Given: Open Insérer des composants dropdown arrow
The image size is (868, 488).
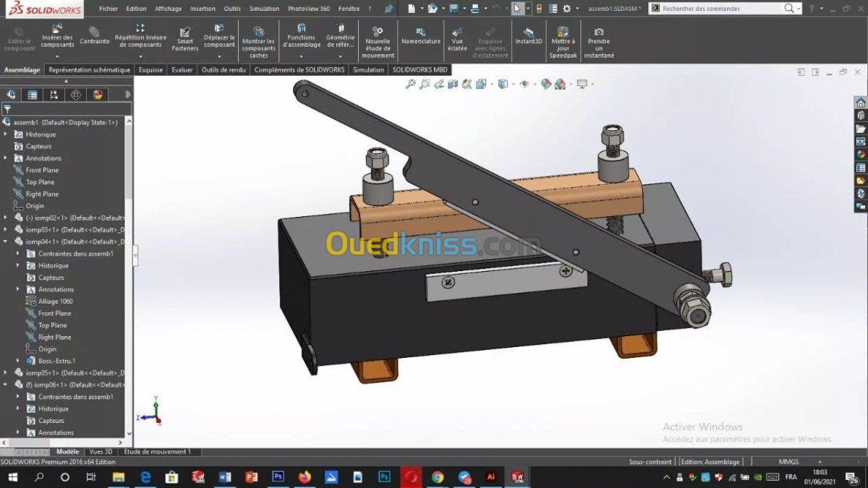Looking at the screenshot, I should click(57, 56).
